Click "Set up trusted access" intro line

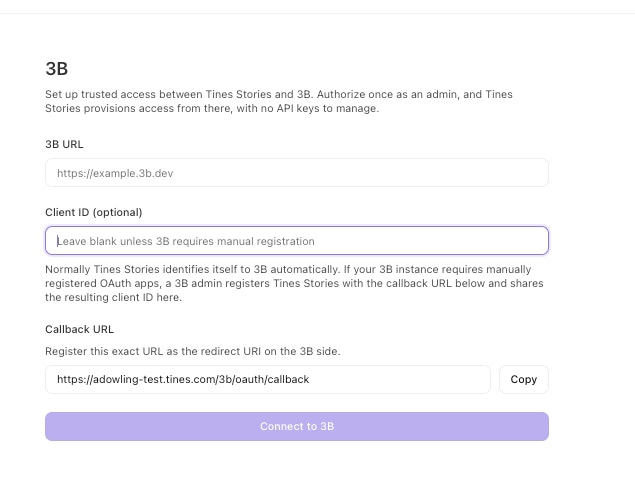279,94
